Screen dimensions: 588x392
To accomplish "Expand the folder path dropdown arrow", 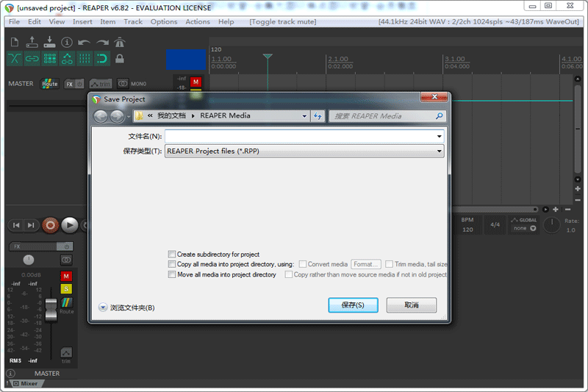I will tap(304, 115).
